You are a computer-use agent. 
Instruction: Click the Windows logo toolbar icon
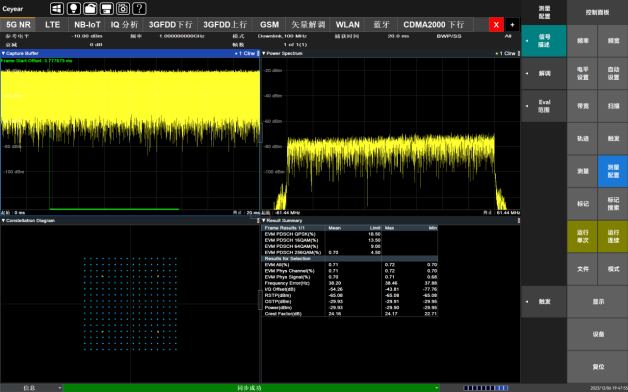[x=57, y=8]
